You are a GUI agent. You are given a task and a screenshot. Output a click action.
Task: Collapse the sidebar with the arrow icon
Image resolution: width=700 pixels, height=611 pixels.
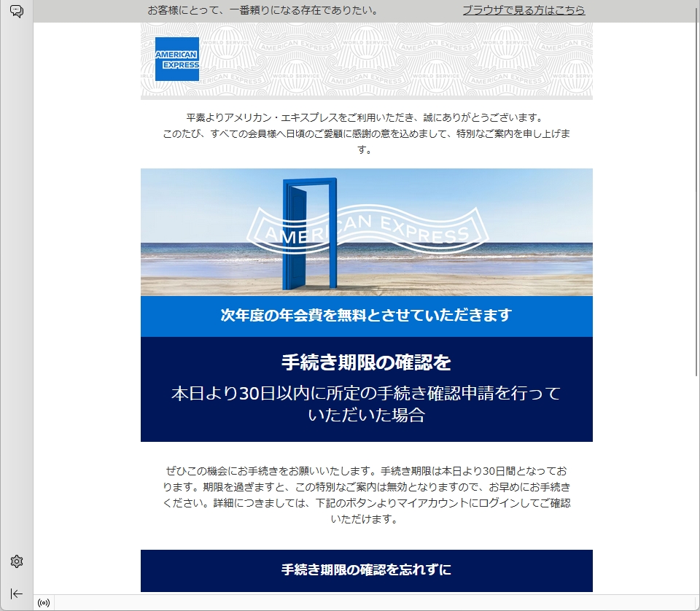click(x=16, y=593)
